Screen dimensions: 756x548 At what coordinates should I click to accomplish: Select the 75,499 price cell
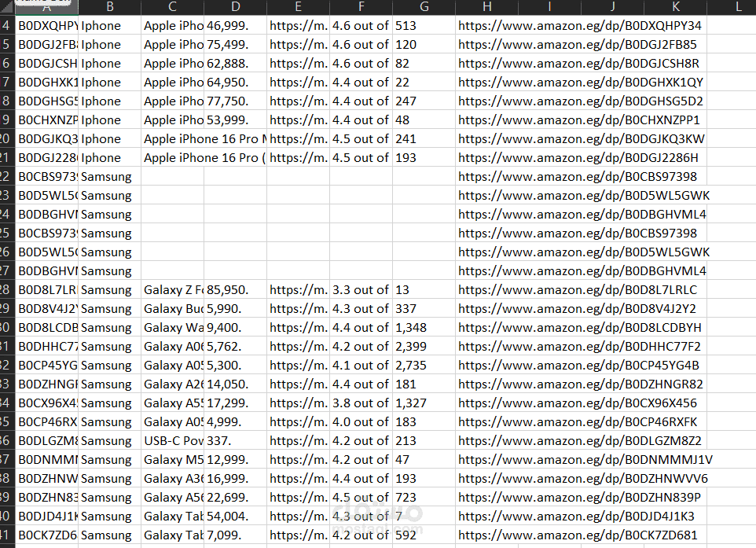[x=235, y=44]
